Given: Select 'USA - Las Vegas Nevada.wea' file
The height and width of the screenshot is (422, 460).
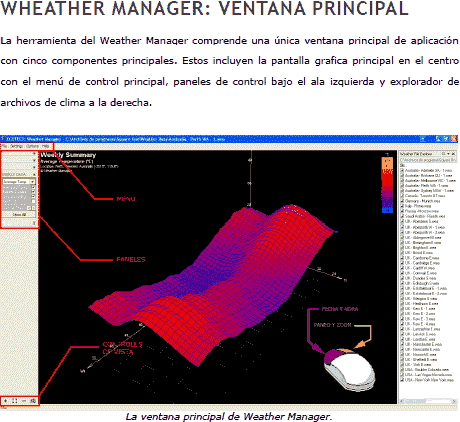Looking at the screenshot, I should [428, 375].
